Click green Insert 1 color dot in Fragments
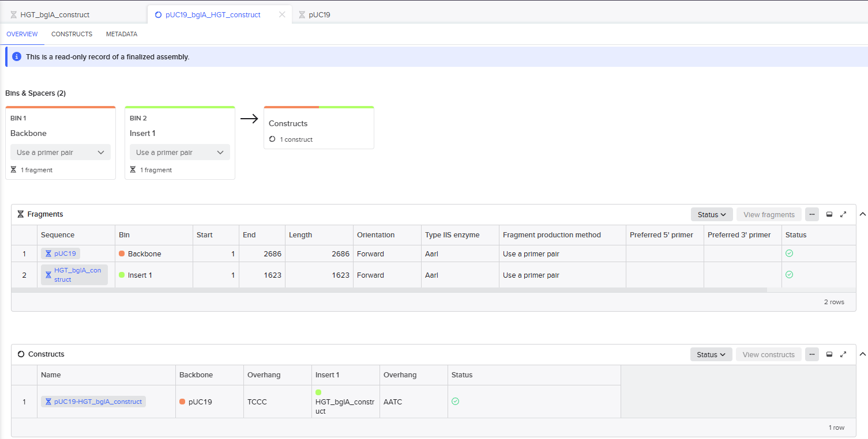The height and width of the screenshot is (439, 868). click(122, 275)
